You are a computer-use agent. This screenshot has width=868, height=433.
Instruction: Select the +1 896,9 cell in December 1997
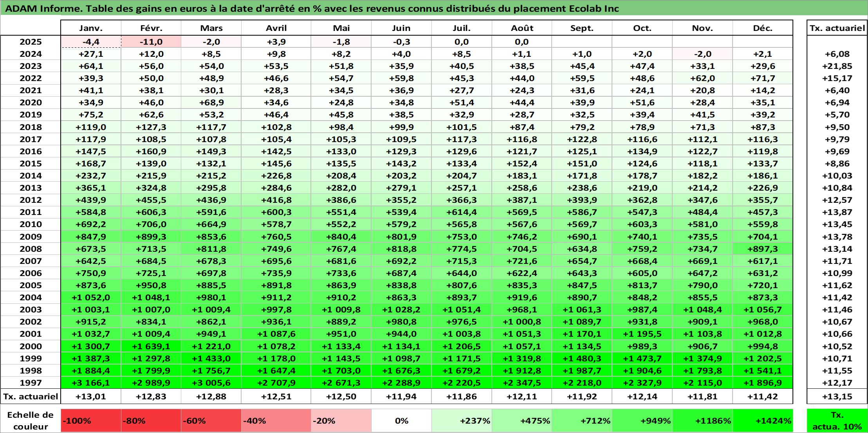pos(763,382)
